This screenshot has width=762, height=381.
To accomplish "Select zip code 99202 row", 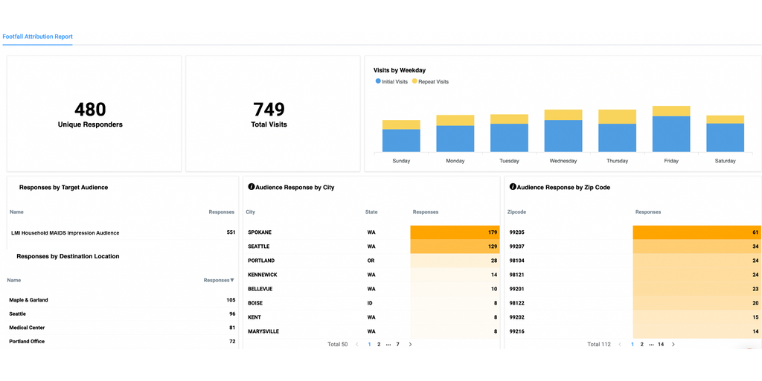I will 633,317.
